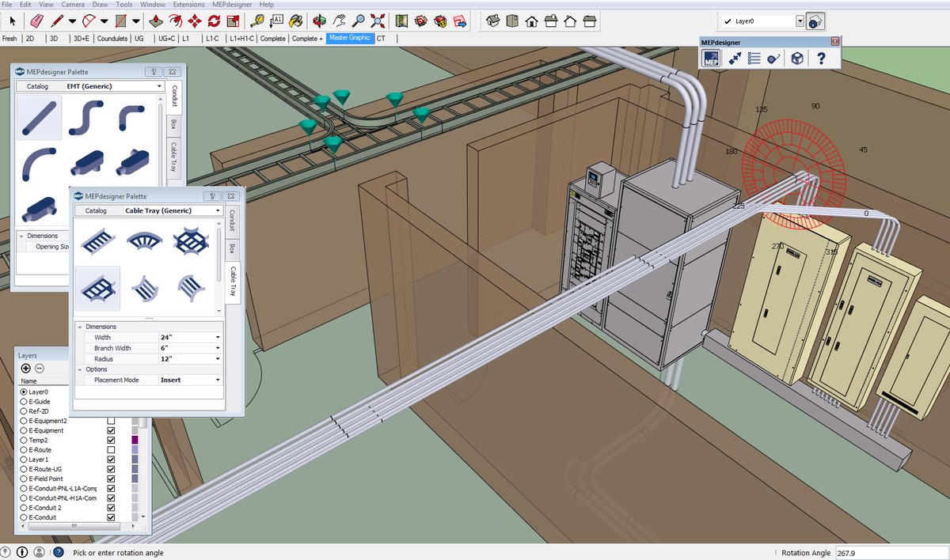Click Temp2 layer purple color swatch
Viewport: 950px width, 560px height.
[x=135, y=440]
